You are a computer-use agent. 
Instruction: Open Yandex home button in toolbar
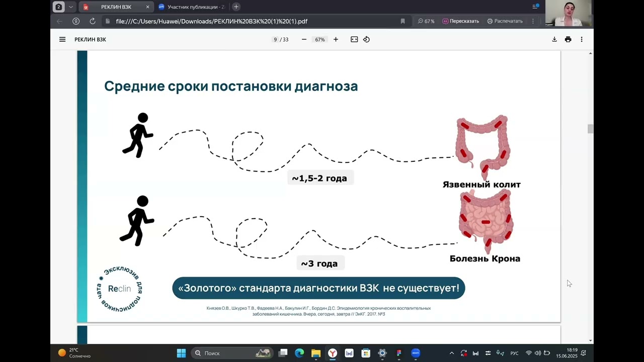click(76, 21)
